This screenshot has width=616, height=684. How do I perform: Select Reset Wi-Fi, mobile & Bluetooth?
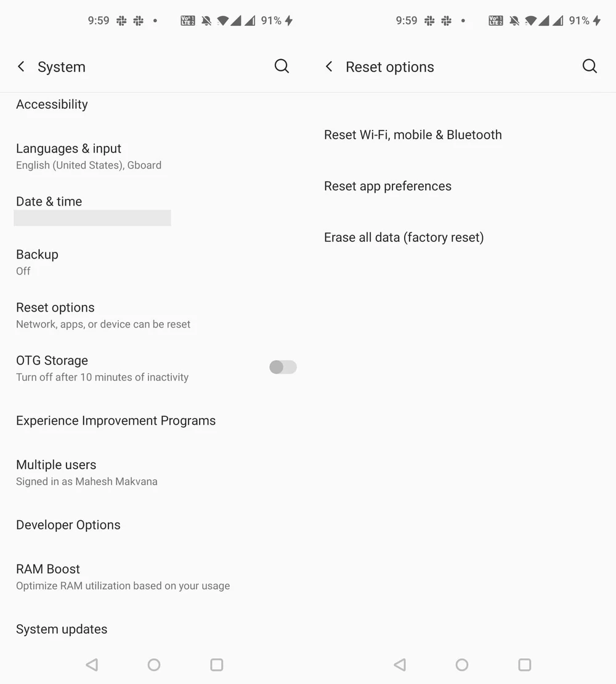pos(413,135)
